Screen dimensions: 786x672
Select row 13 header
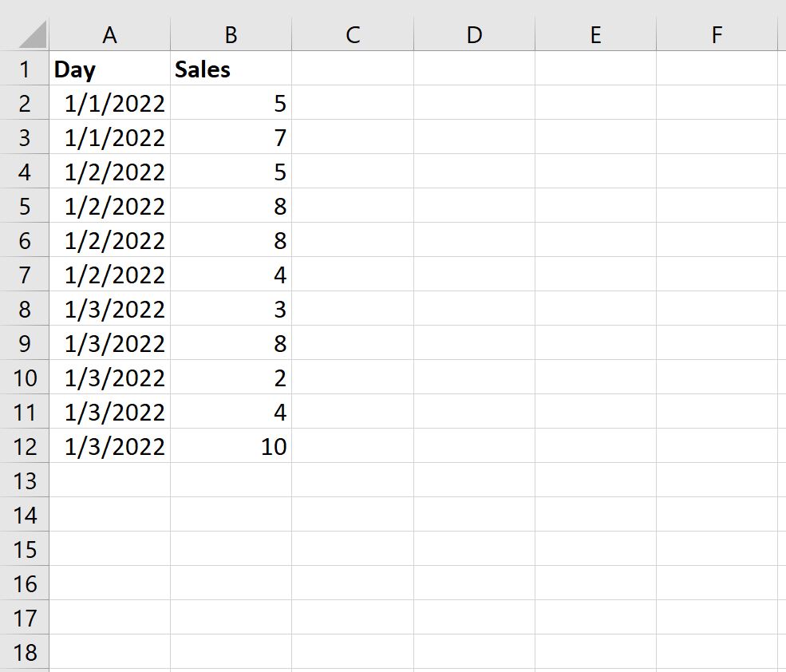(24, 480)
